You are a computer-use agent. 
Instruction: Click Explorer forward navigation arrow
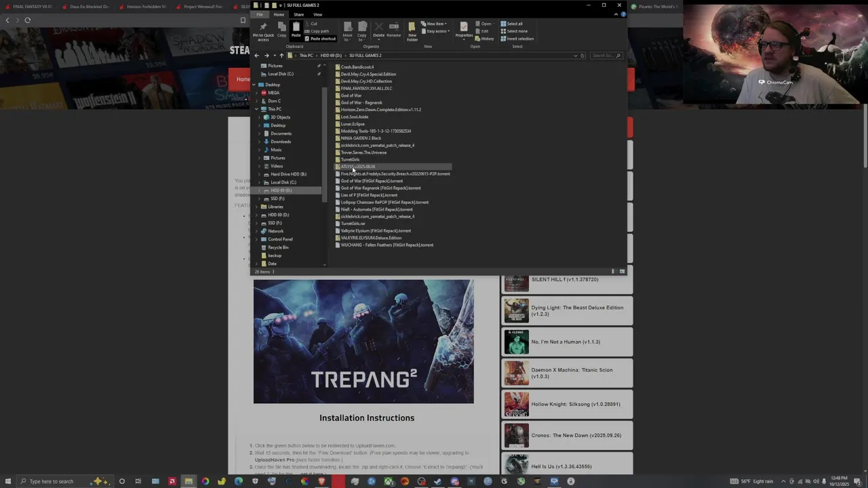[x=266, y=56]
